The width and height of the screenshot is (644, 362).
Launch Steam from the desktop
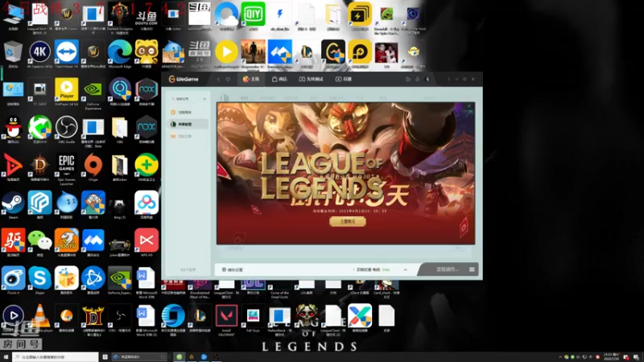click(x=13, y=204)
